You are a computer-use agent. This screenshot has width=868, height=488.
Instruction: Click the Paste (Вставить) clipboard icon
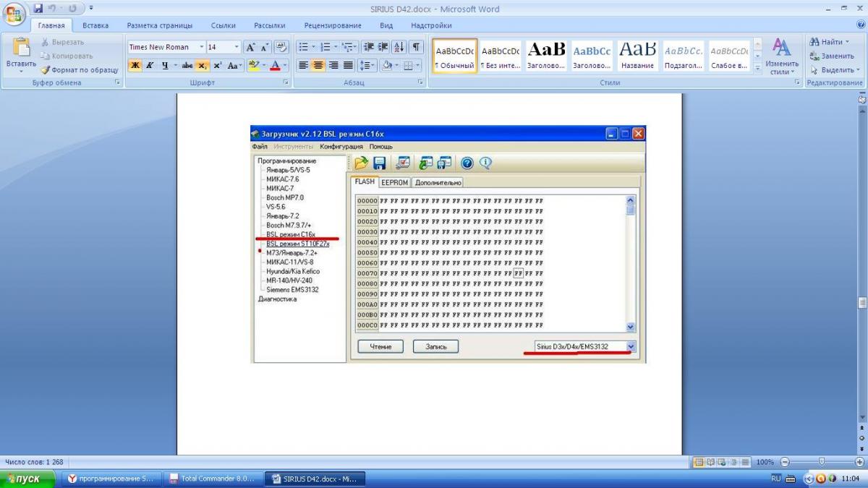coord(21,48)
